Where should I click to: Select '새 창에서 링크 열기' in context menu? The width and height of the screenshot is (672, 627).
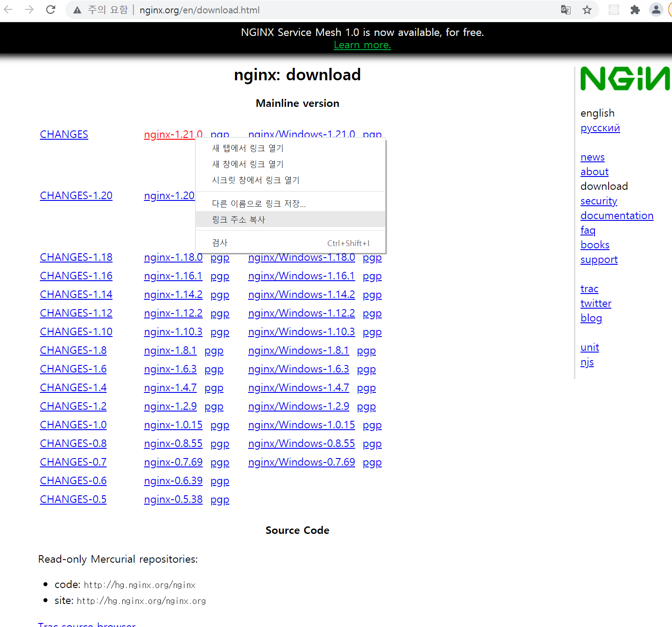coord(290,164)
